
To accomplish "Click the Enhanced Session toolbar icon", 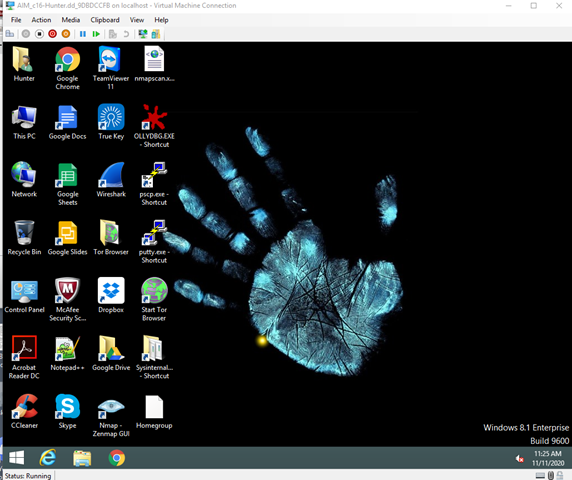I will [x=143, y=34].
